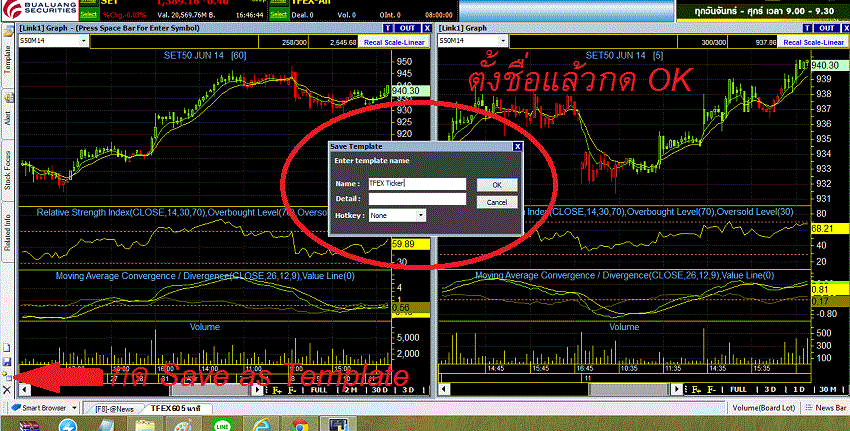Open LINE from the taskbar
This screenshot has height=431, width=850.
point(222,426)
